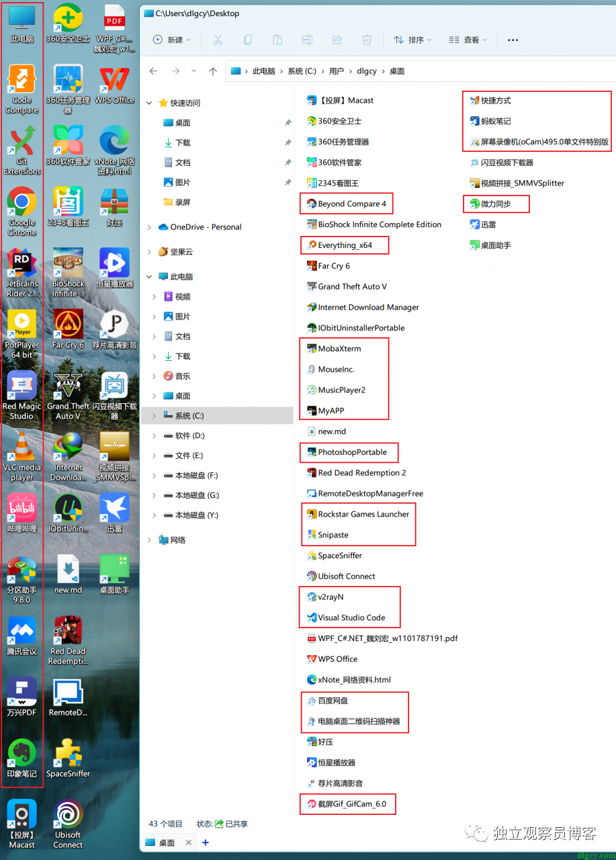Viewport: 616px width, 860px height.
Task: Click the up-one-level arrow button
Action: pos(213,71)
